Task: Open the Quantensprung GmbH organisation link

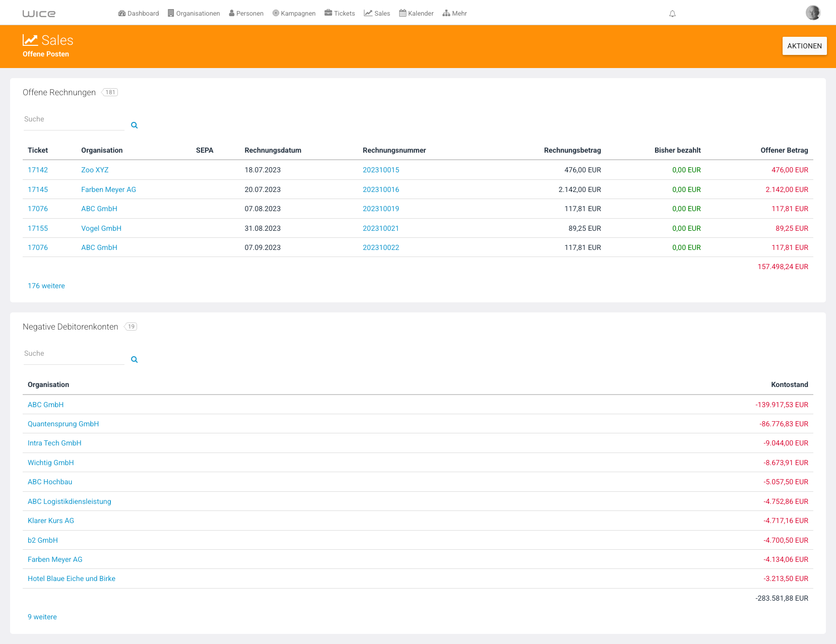Action: pyautogui.click(x=63, y=424)
